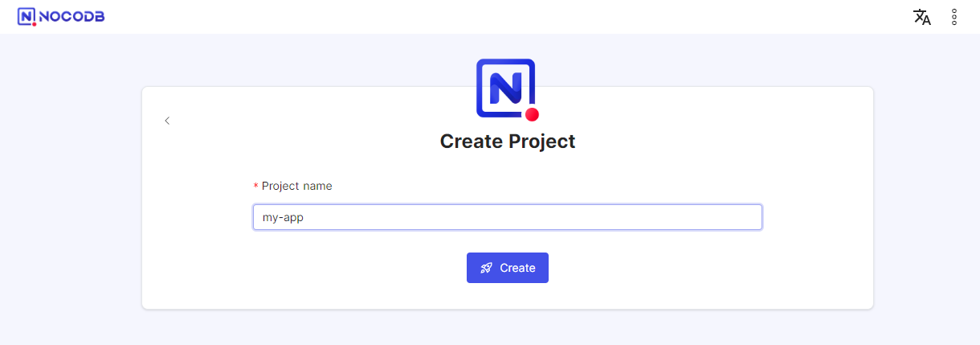Click the Project name label
This screenshot has width=980, height=345.
(x=296, y=186)
